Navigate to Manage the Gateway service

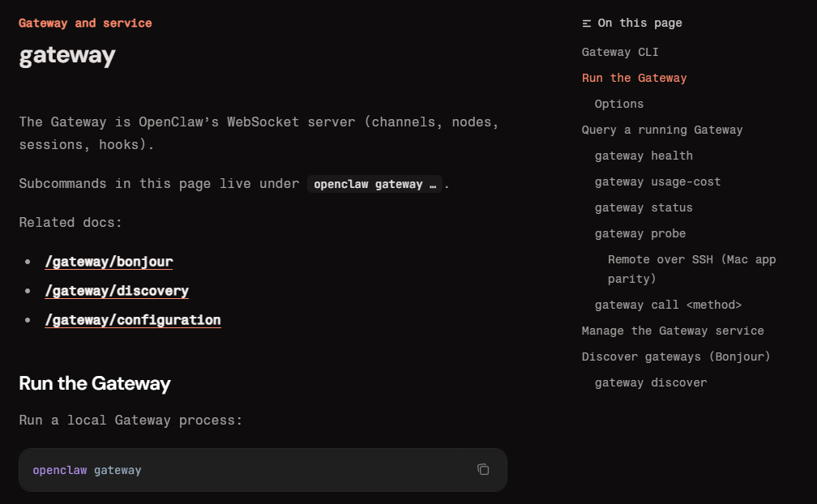(673, 331)
